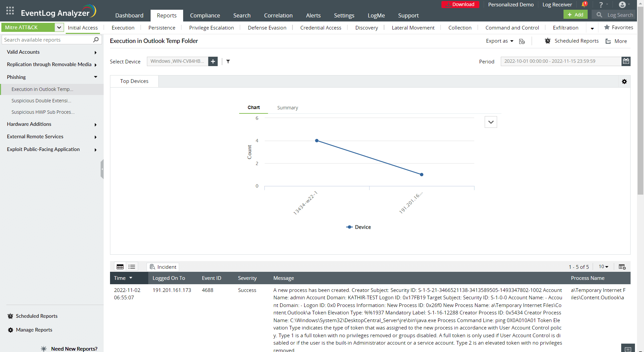Open the Personalized Demo link
This screenshot has width=644, height=352.
point(511,5)
